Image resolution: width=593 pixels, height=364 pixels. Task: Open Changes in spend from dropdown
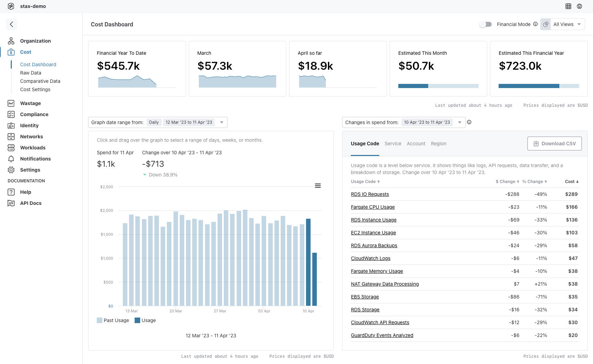404,122
